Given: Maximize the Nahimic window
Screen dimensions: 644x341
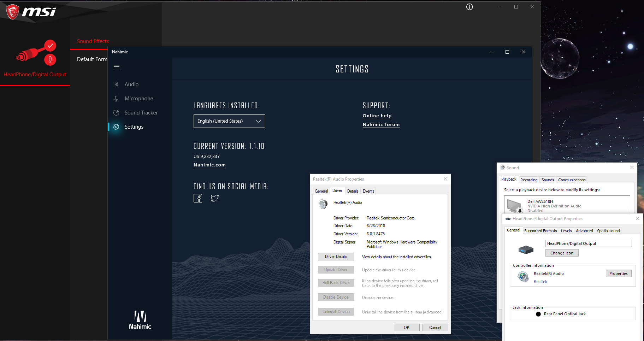Looking at the screenshot, I should click(507, 52).
